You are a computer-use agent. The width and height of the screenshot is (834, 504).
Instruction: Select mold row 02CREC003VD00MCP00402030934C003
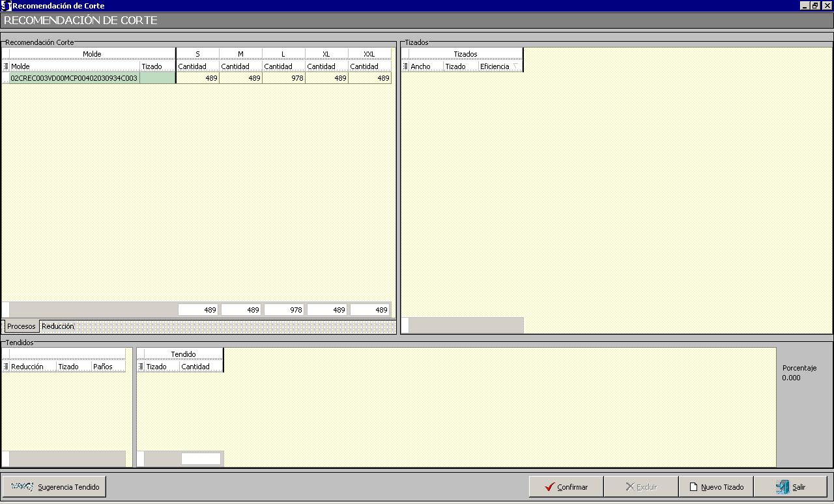point(74,78)
